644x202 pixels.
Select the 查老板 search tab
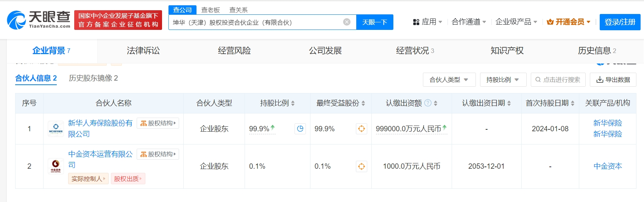tap(211, 10)
